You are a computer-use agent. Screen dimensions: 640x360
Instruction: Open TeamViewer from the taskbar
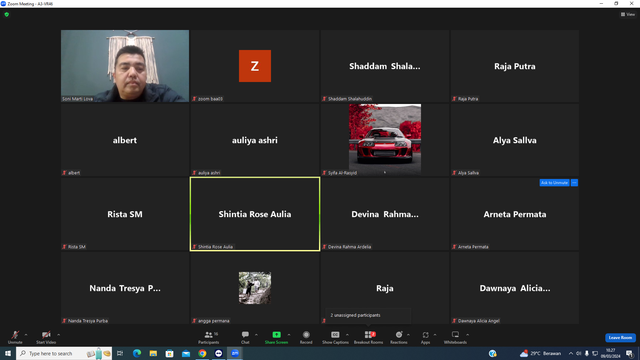click(x=218, y=353)
